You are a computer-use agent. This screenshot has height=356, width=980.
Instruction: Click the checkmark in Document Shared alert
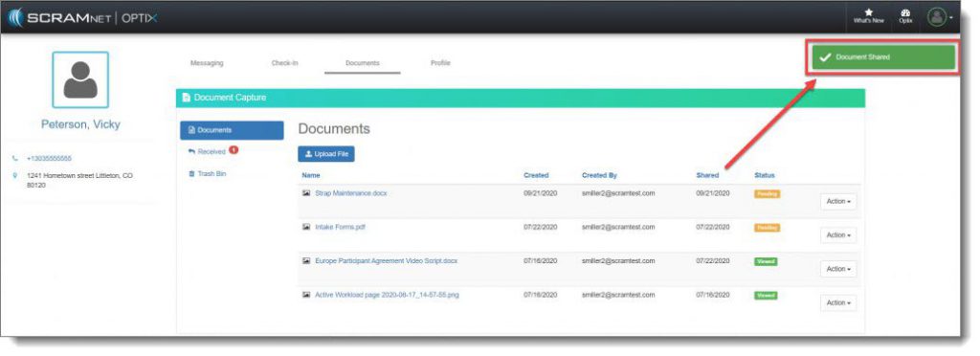coord(825,57)
